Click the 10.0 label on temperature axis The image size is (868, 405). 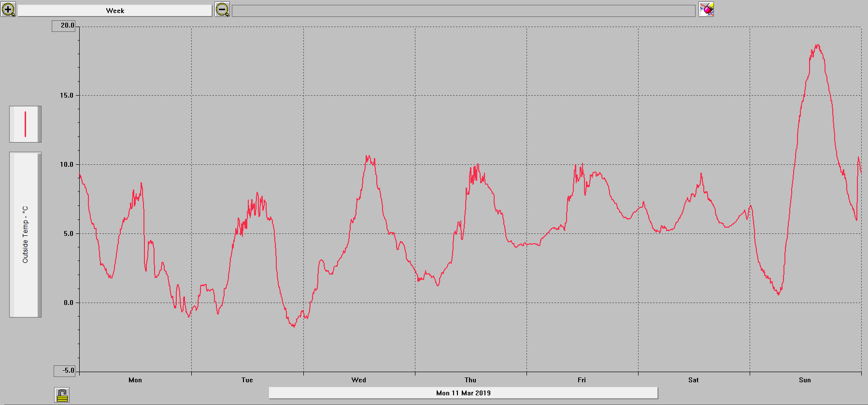point(67,164)
